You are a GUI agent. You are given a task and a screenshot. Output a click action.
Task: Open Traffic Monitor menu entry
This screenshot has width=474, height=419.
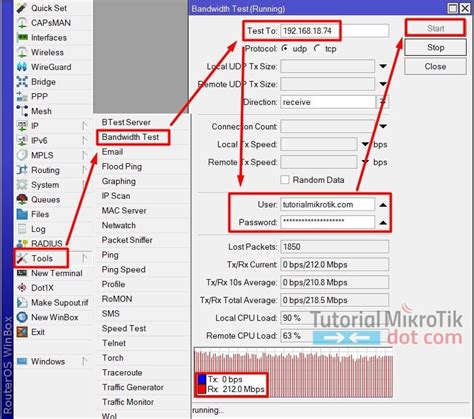coord(142,402)
